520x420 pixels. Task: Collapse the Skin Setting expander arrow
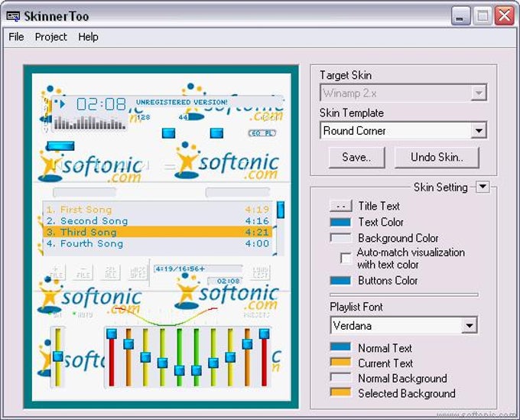pyautogui.click(x=483, y=187)
